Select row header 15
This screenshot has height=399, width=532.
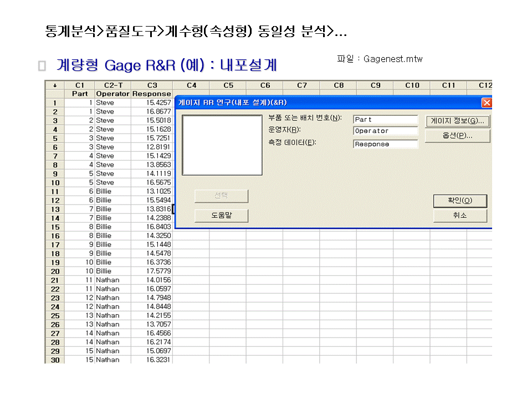[x=55, y=227]
